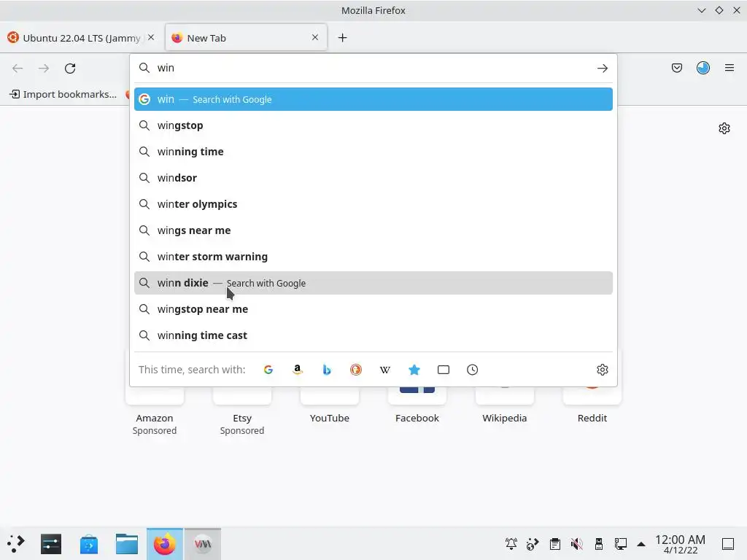Screen dimensions: 747x560
Task: Search with Wikipedia one-off icon
Action: (x=385, y=370)
